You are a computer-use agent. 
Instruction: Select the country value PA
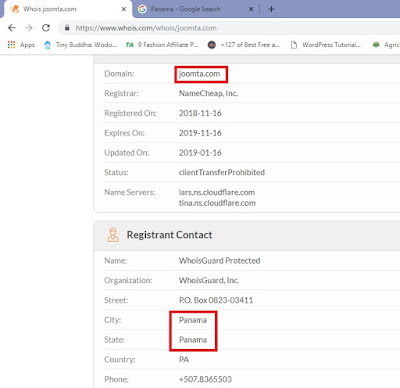(184, 359)
